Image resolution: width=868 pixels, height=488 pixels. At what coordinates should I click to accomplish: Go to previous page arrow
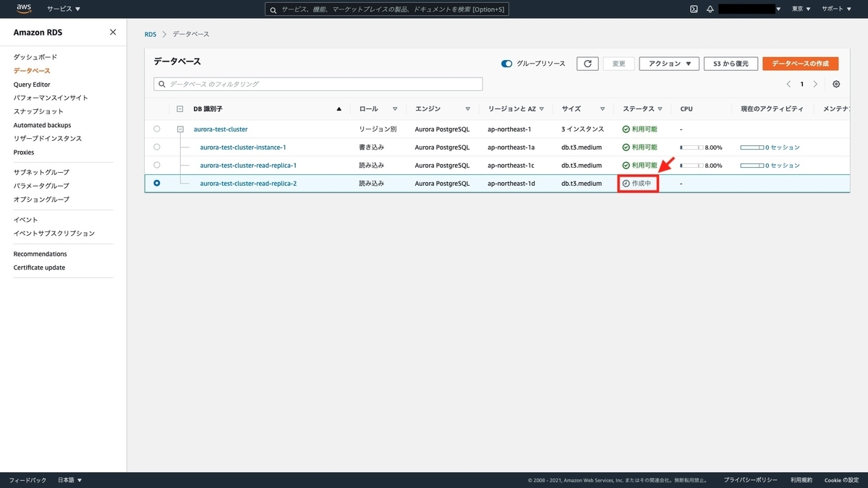(788, 84)
